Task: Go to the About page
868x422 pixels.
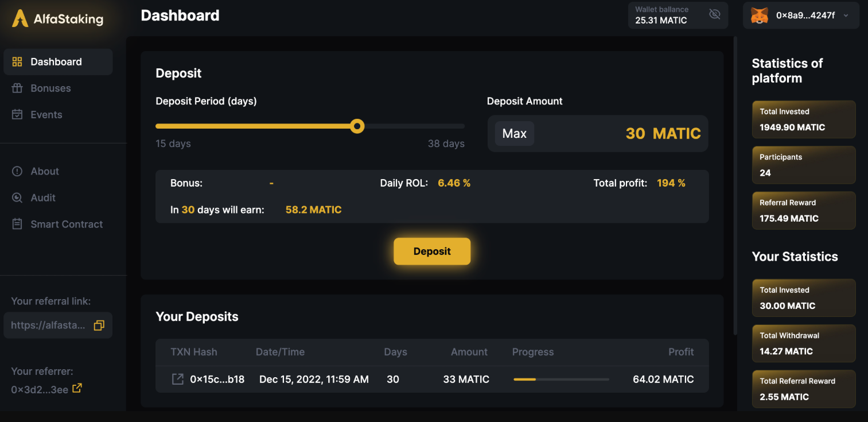Action: (45, 172)
